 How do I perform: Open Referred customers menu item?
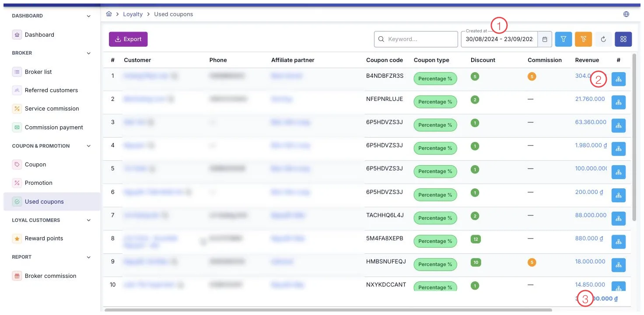[51, 90]
